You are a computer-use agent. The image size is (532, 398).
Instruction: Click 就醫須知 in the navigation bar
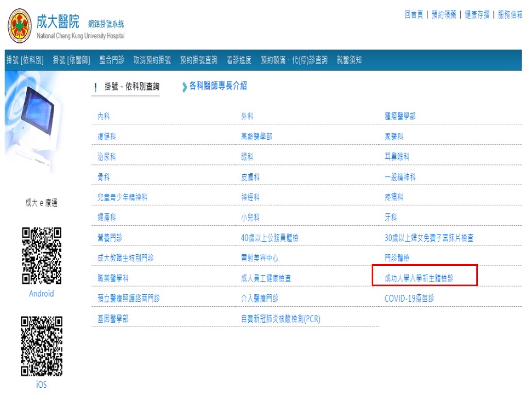tap(349, 60)
